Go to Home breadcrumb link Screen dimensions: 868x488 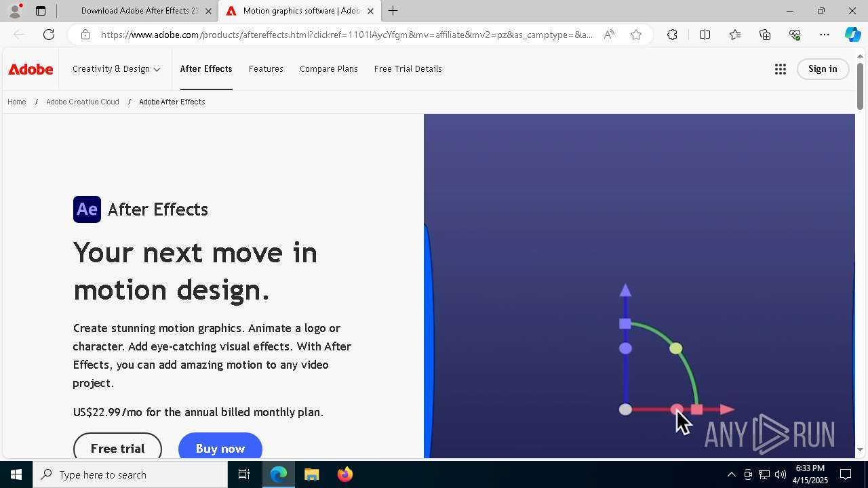click(x=17, y=102)
